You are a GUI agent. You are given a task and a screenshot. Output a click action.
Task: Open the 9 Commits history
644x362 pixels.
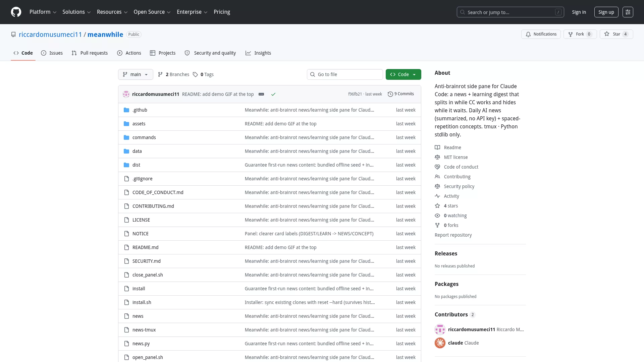coord(401,94)
